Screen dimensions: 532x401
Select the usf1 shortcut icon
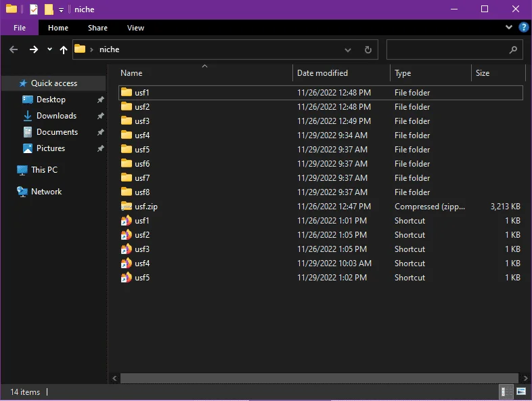(x=126, y=221)
